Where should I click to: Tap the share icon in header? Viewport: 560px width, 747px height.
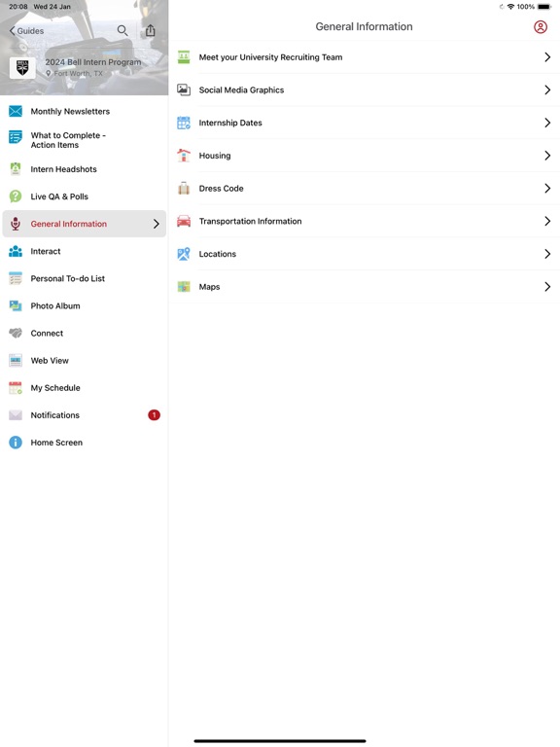click(150, 30)
